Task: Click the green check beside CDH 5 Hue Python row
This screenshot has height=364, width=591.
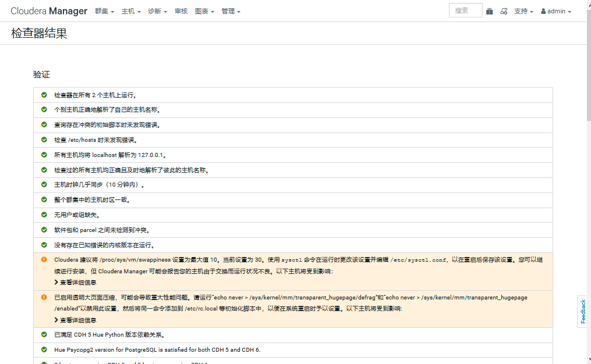Action: [x=43, y=334]
